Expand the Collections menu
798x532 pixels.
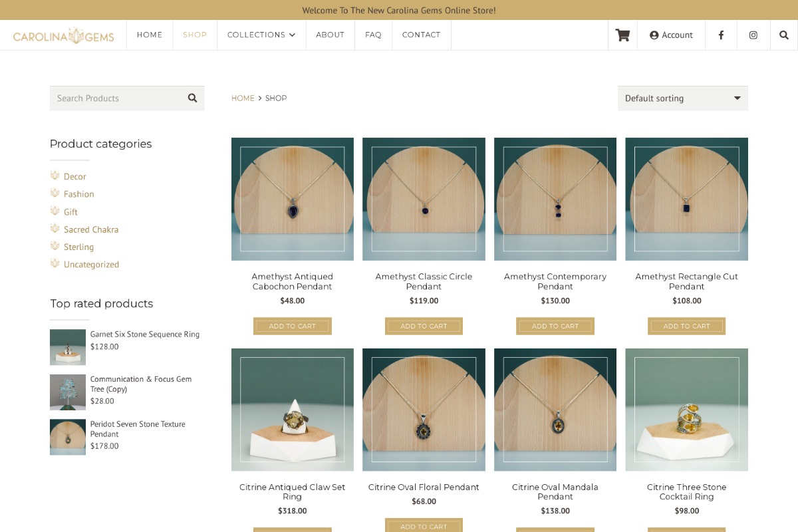(261, 35)
